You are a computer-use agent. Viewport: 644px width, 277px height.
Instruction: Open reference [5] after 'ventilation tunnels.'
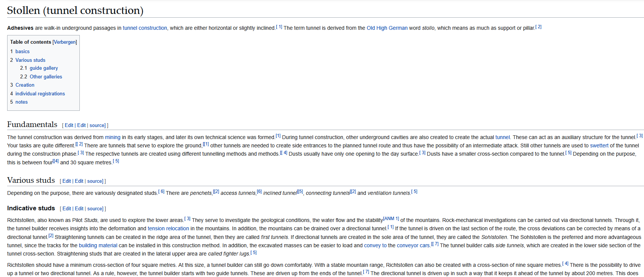pos(414,192)
